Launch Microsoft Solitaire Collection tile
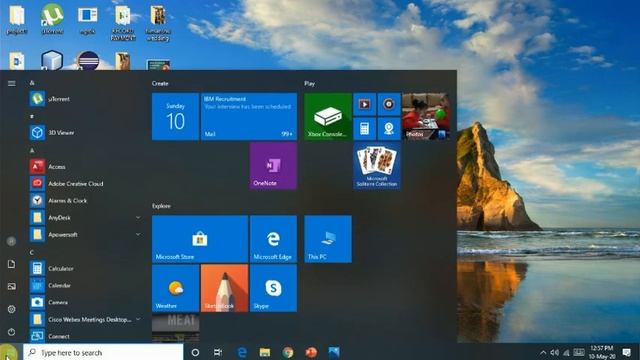 coord(377,166)
